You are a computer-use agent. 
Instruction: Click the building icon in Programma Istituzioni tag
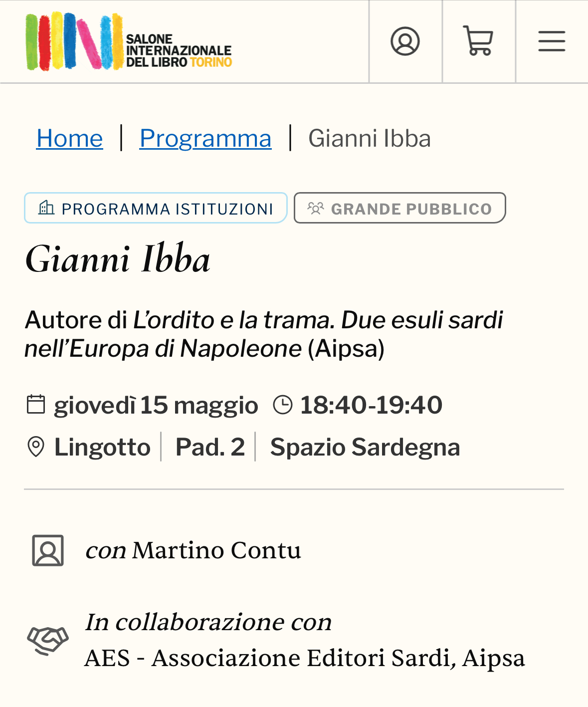pyautogui.click(x=46, y=208)
